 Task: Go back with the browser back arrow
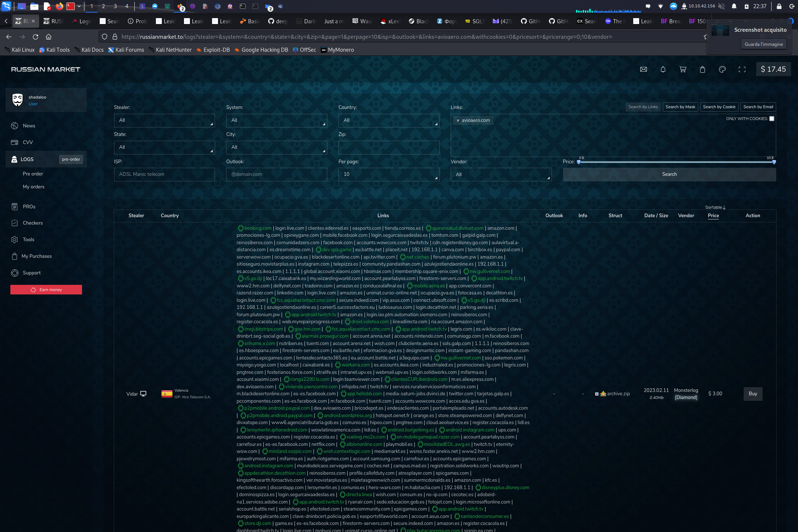pyautogui.click(x=9, y=37)
